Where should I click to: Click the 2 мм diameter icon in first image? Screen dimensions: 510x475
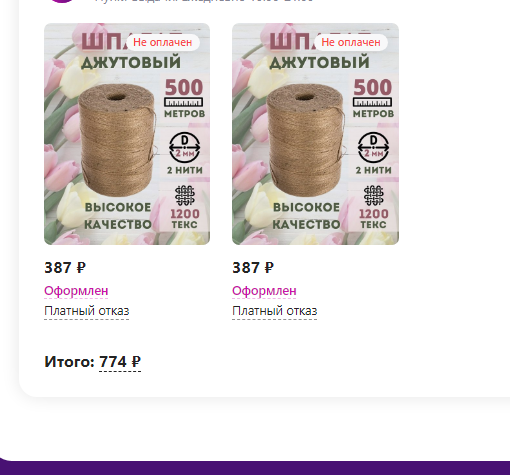[x=185, y=147]
